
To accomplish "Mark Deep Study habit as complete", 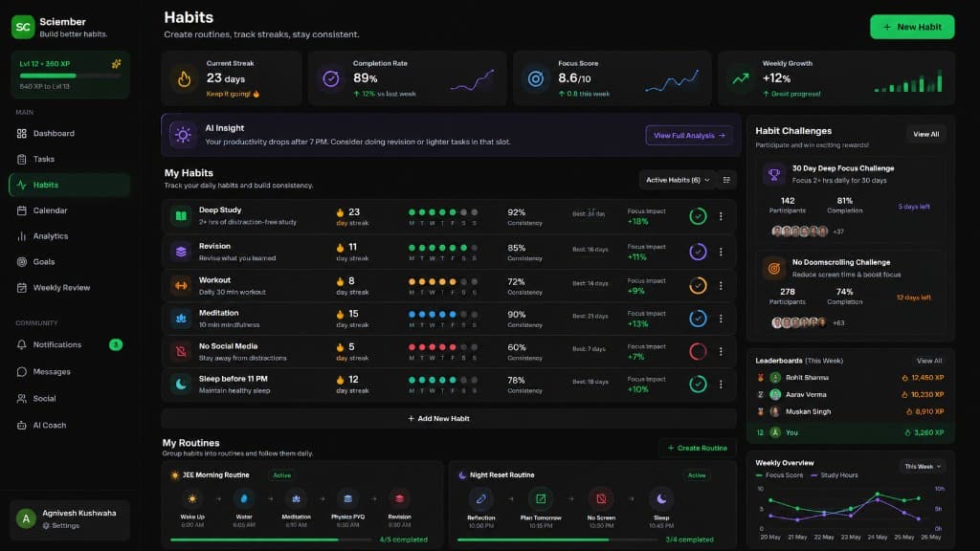I will click(x=698, y=216).
